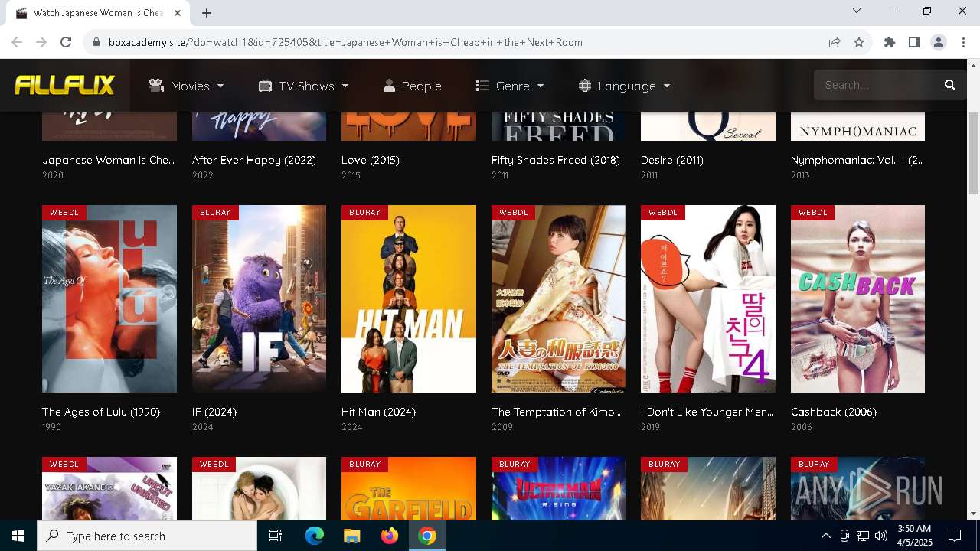980x551 pixels.
Task: Open The Temptation of Kimo... title link
Action: (x=556, y=412)
